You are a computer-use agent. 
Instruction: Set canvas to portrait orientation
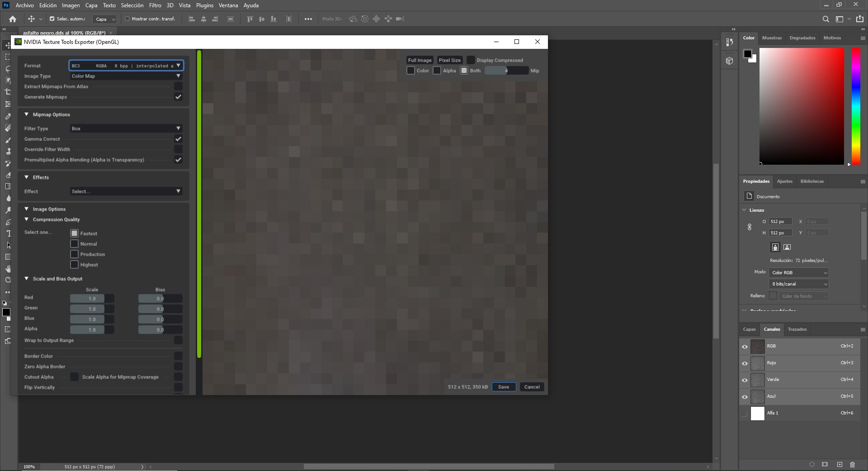[775, 247]
